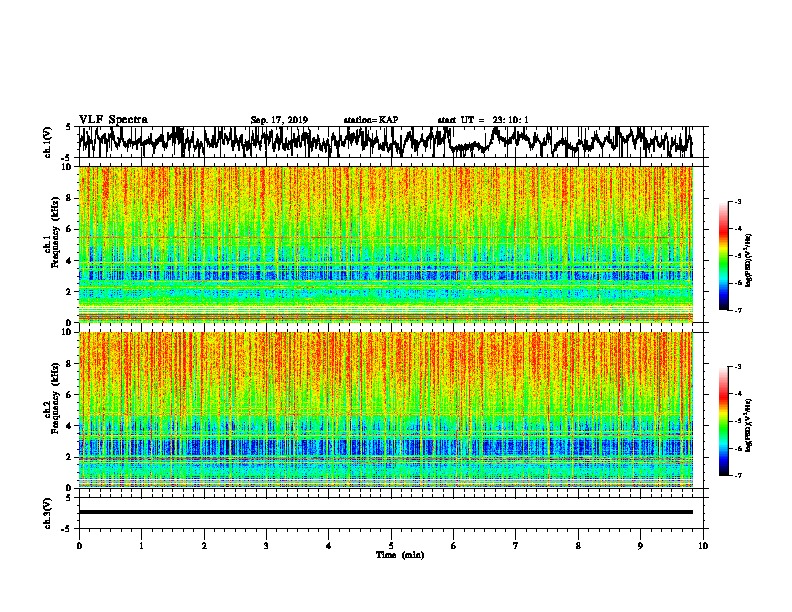The image size is (792, 612).
Task: Click the ch.2 "Frequency (kHz)" axis label
Action: (x=55, y=398)
